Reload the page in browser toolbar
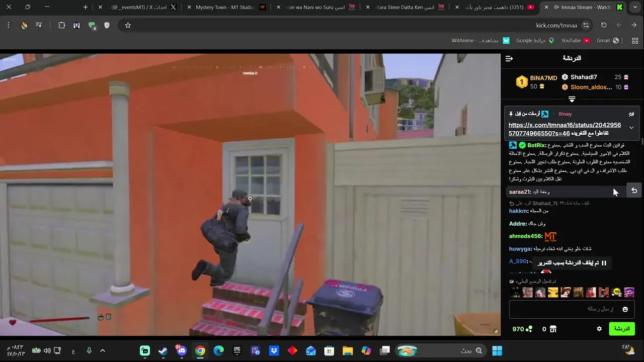 point(604,25)
